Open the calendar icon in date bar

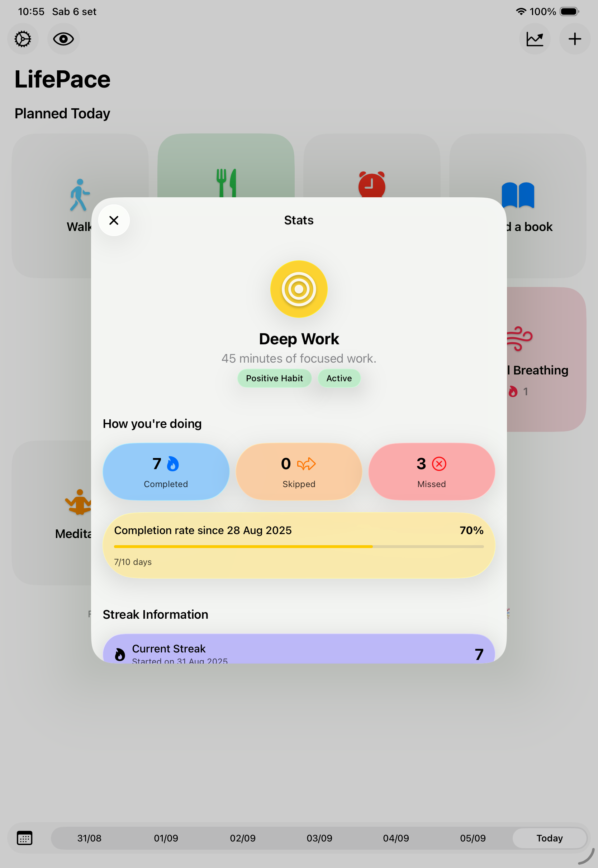tap(25, 838)
